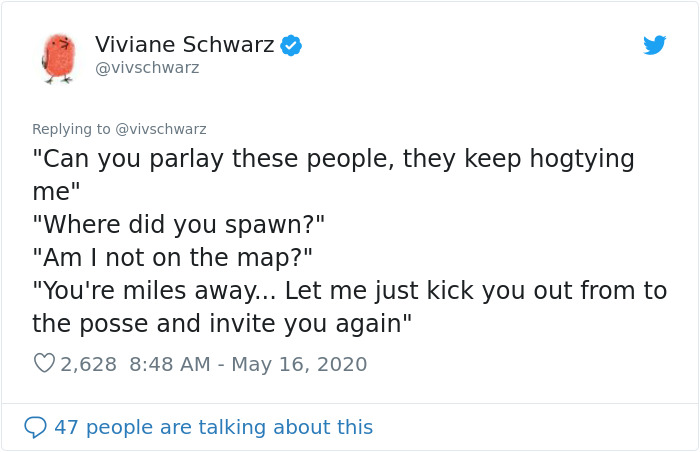
Task: Click the word "hogtying" in the tweet
Action: (582, 159)
